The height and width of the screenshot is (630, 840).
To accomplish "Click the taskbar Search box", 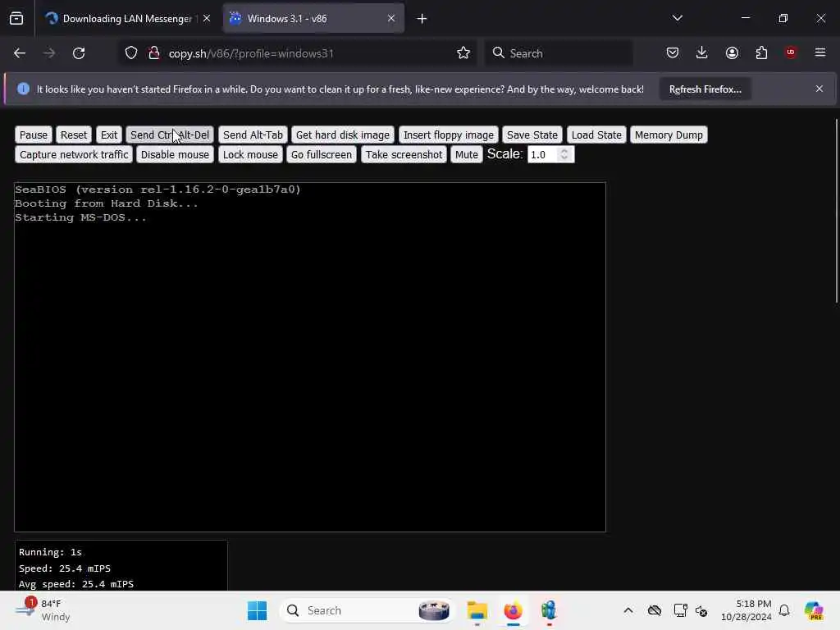I will (367, 610).
